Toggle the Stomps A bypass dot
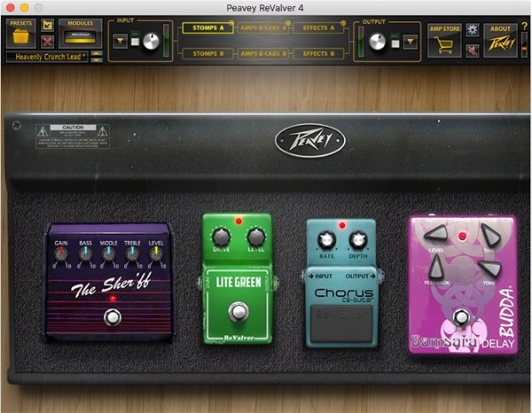532x413 pixels. tap(231, 22)
